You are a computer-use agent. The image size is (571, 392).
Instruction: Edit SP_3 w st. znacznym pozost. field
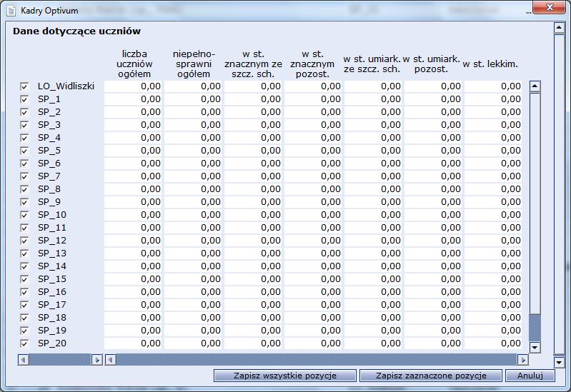point(313,125)
